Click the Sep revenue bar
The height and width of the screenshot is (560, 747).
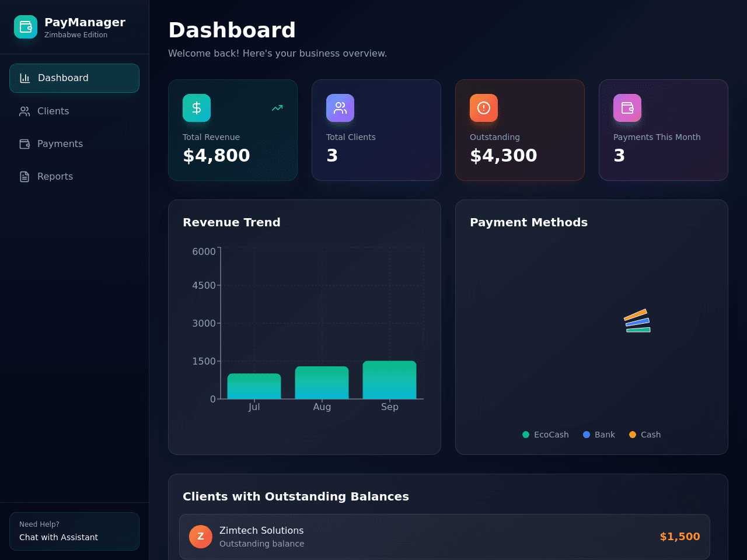(390, 380)
